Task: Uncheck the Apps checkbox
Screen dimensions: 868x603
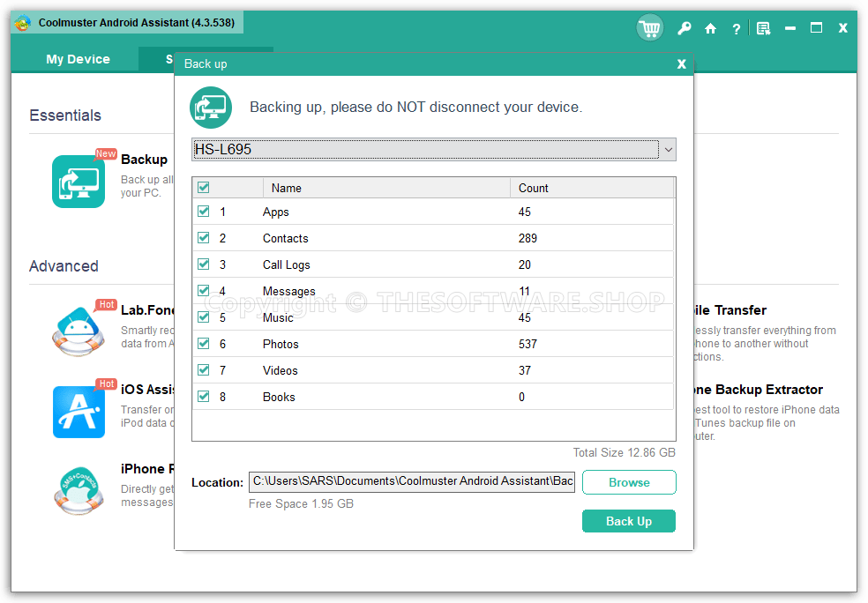Action: click(204, 212)
